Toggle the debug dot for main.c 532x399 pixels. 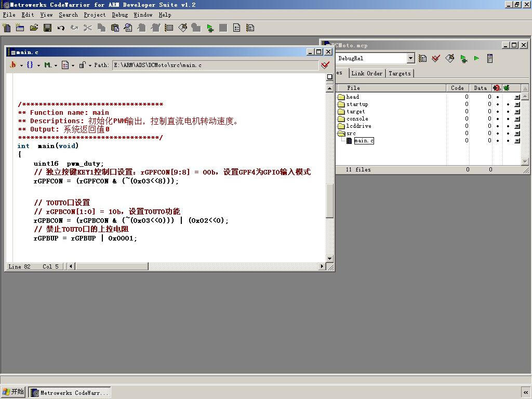[x=508, y=140]
